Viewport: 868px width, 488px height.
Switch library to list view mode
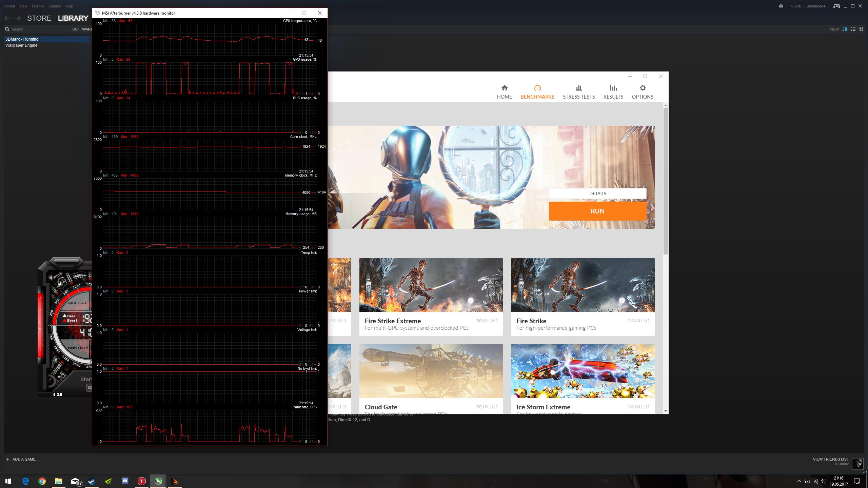pos(853,29)
